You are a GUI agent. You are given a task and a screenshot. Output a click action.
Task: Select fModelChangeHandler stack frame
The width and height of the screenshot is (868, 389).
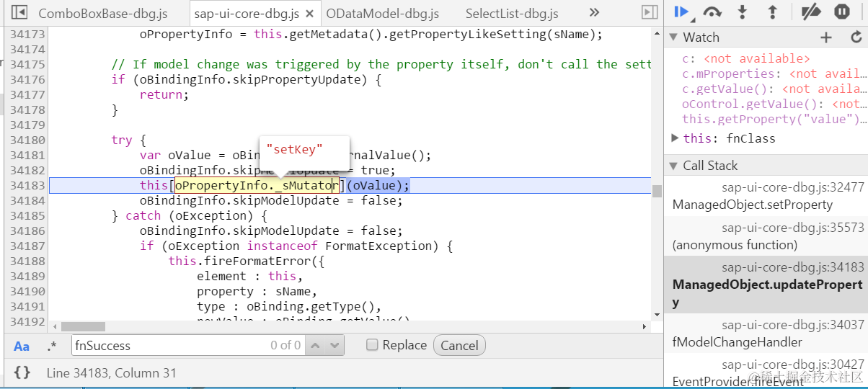coord(766,334)
